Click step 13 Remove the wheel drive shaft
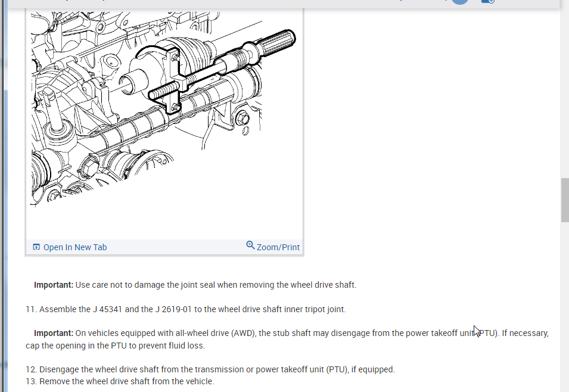The image size is (569, 392). 120,381
